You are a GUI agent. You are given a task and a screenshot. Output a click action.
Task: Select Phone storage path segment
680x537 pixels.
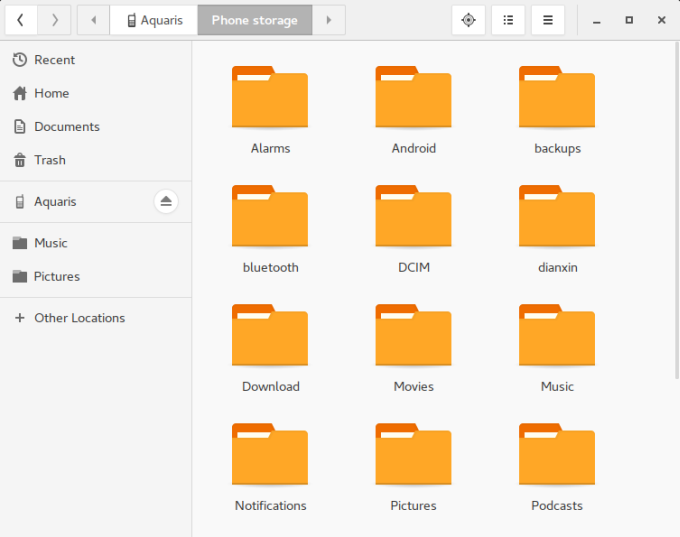254,20
